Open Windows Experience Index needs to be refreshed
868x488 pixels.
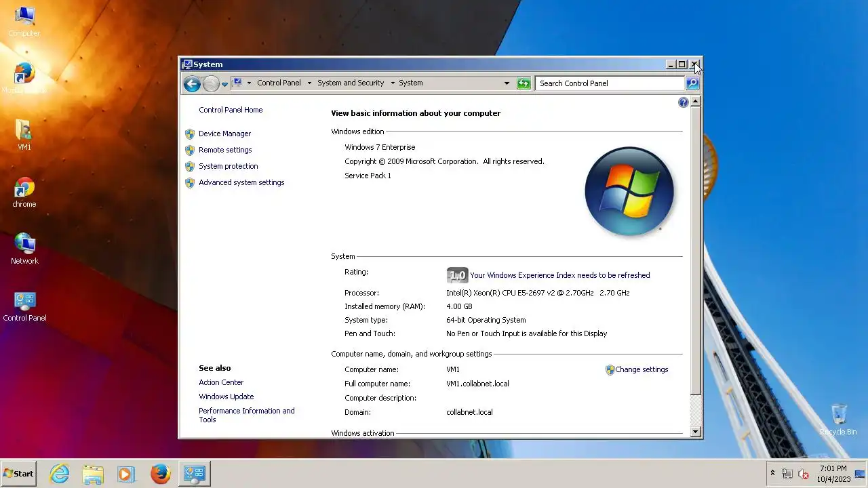coord(560,275)
